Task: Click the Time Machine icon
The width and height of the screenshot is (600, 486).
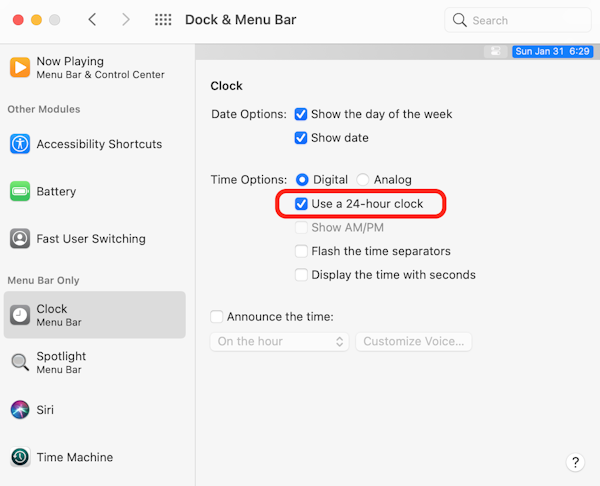Action: 20,457
